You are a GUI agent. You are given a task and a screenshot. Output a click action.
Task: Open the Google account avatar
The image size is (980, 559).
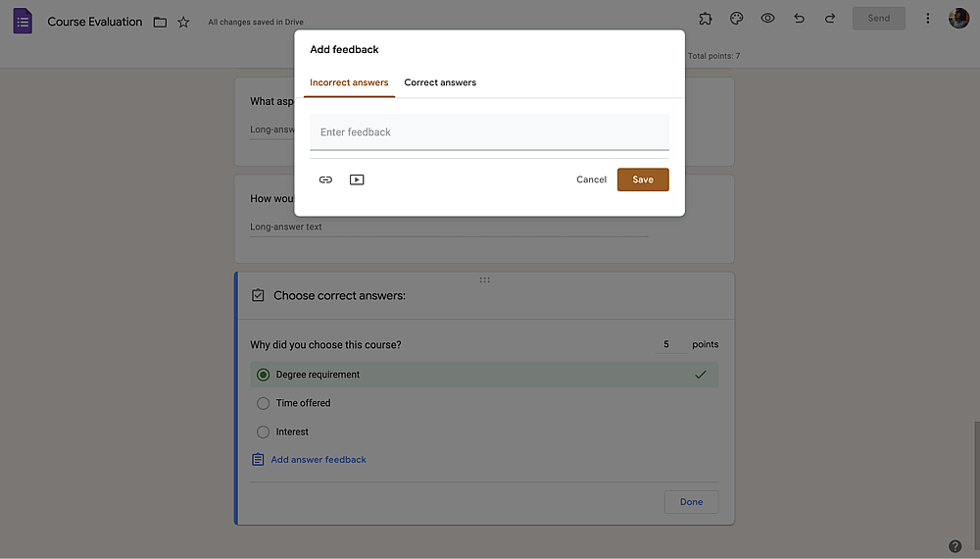(958, 18)
